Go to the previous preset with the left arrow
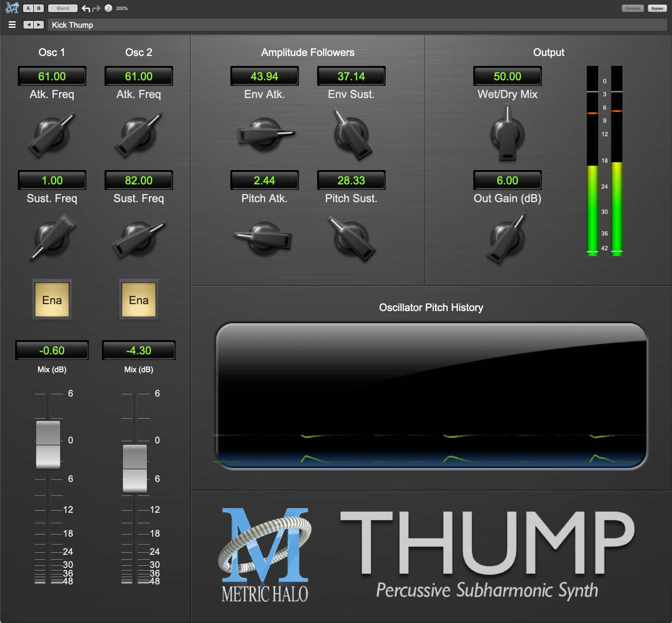Image resolution: width=672 pixels, height=623 pixels. tap(29, 25)
